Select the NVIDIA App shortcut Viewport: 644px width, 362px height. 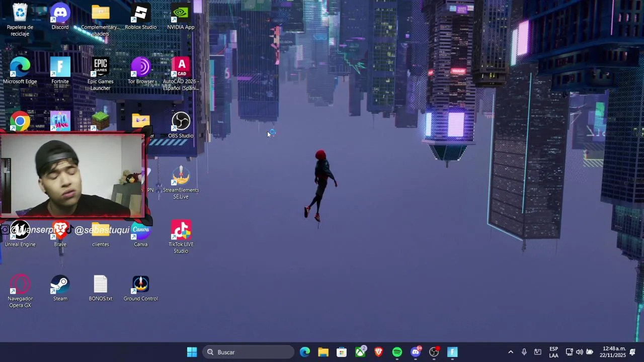tap(181, 16)
